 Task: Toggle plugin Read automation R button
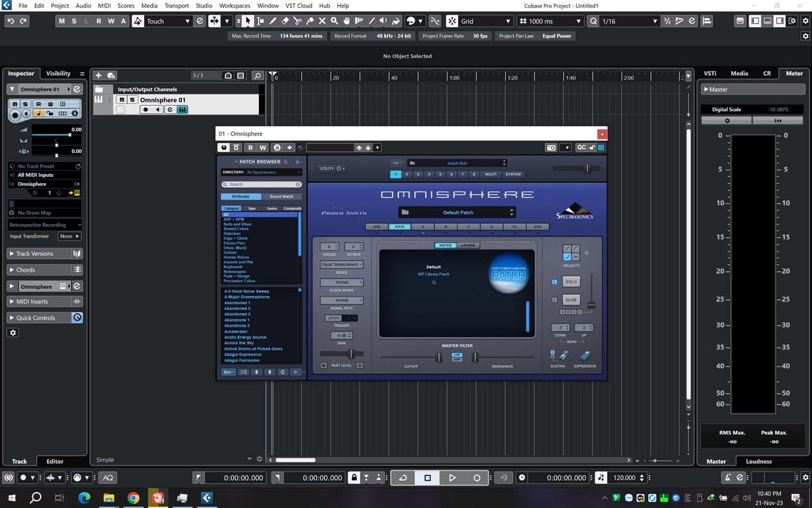click(x=250, y=147)
